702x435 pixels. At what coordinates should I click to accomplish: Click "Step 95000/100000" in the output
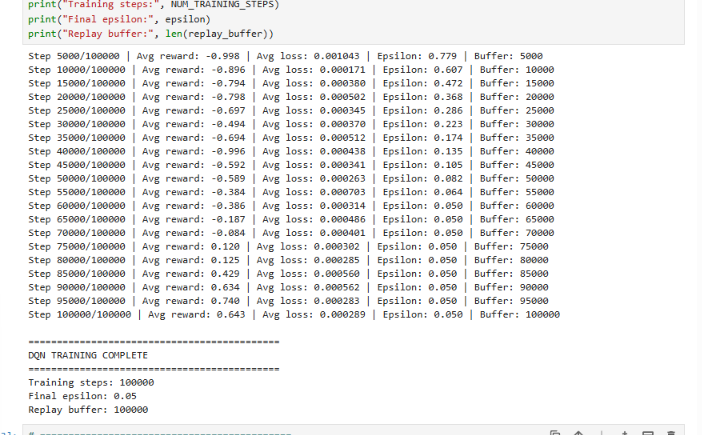pos(77,301)
